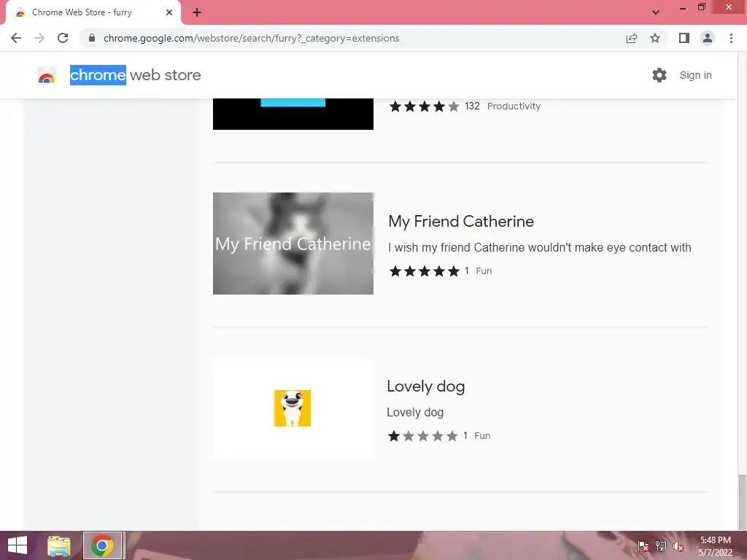Viewport: 747px width, 560px height.
Task: Open the tab search chevron
Action: (656, 12)
